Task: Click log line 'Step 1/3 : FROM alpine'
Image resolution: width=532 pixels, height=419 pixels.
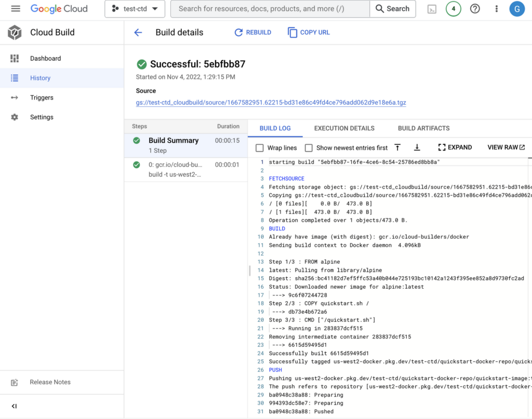Action: click(304, 262)
